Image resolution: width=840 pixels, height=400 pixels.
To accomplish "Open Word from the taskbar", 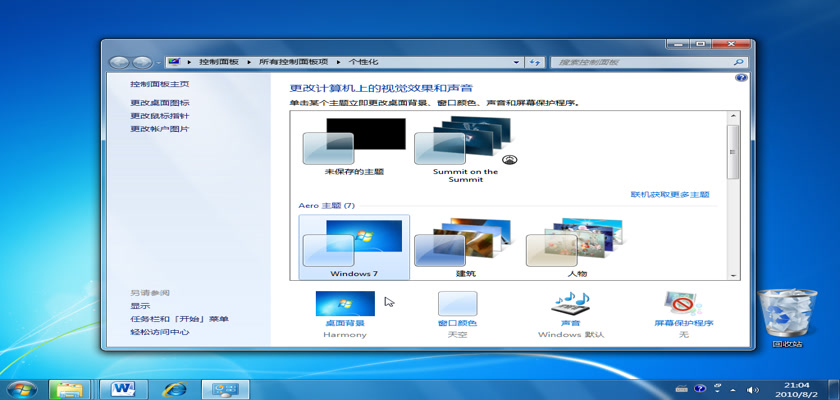I will click(x=124, y=388).
